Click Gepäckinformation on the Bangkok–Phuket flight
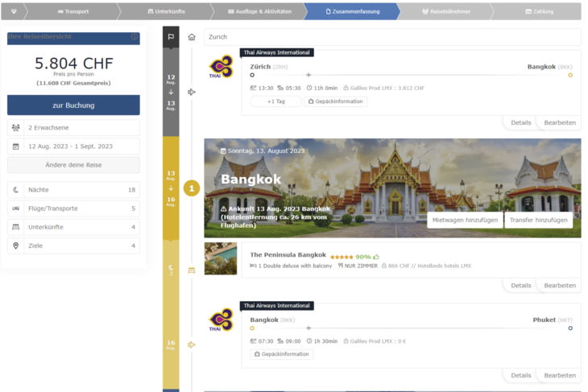The height and width of the screenshot is (392, 588). [281, 354]
